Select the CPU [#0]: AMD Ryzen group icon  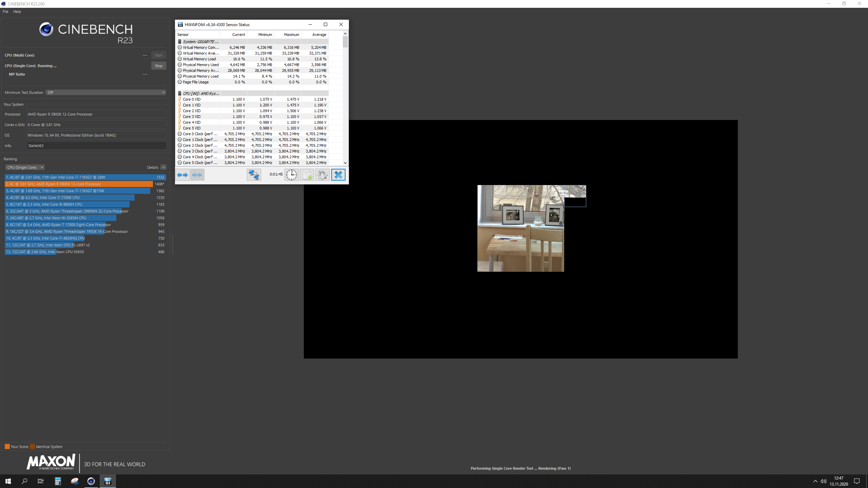(x=180, y=94)
